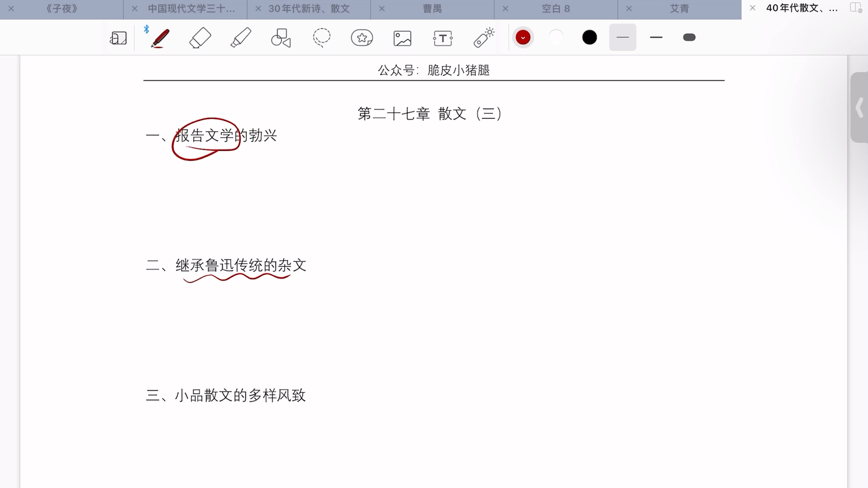Open the Elements sticker tool
The image size is (868, 488).
coord(362,38)
